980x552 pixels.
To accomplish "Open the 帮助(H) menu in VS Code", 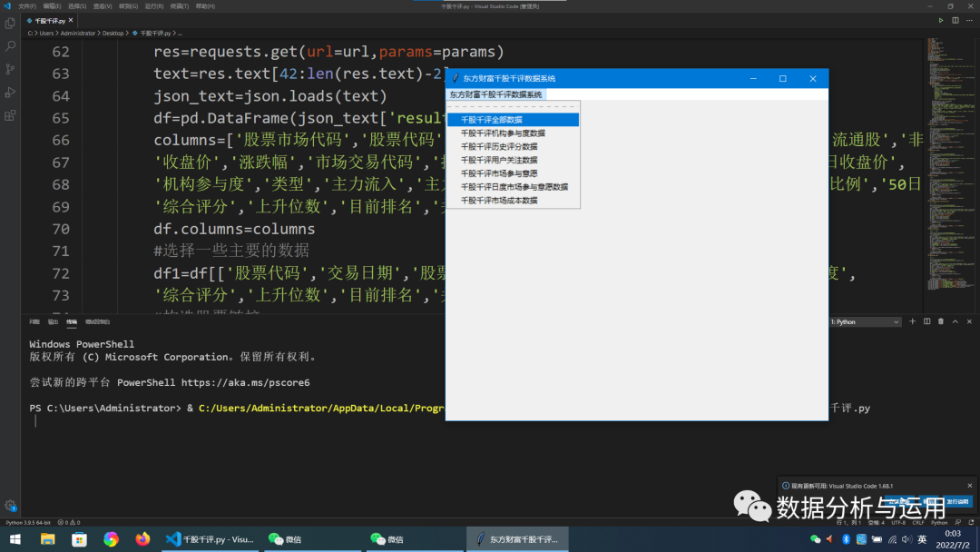I will [x=205, y=6].
